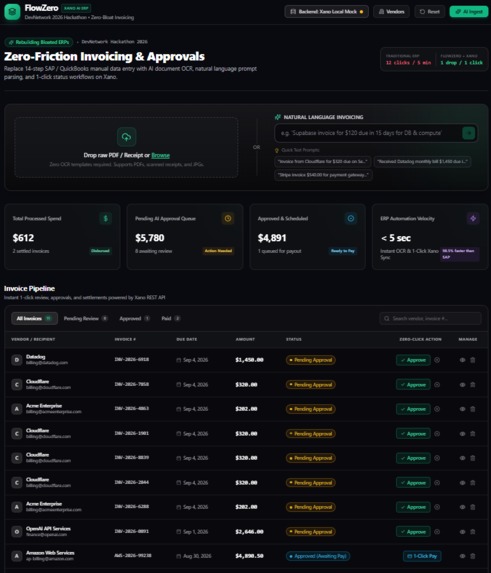Image resolution: width=491 pixels, height=573 pixels.
Task: Delete the Cloudflare INV-2026-2844 invoice
Action: (472, 483)
